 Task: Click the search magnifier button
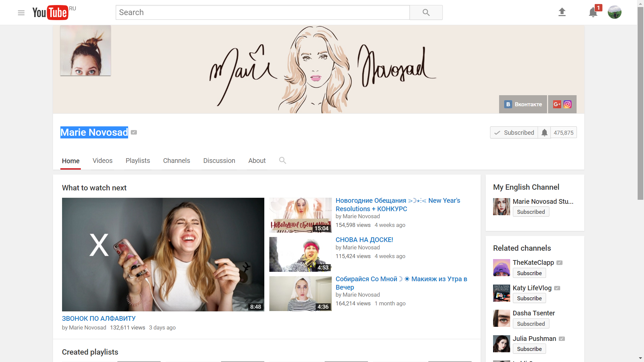coord(426,12)
